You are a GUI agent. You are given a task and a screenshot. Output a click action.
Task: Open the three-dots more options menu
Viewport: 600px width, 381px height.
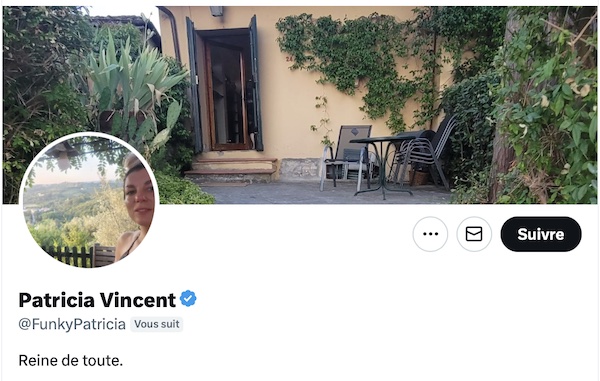430,234
